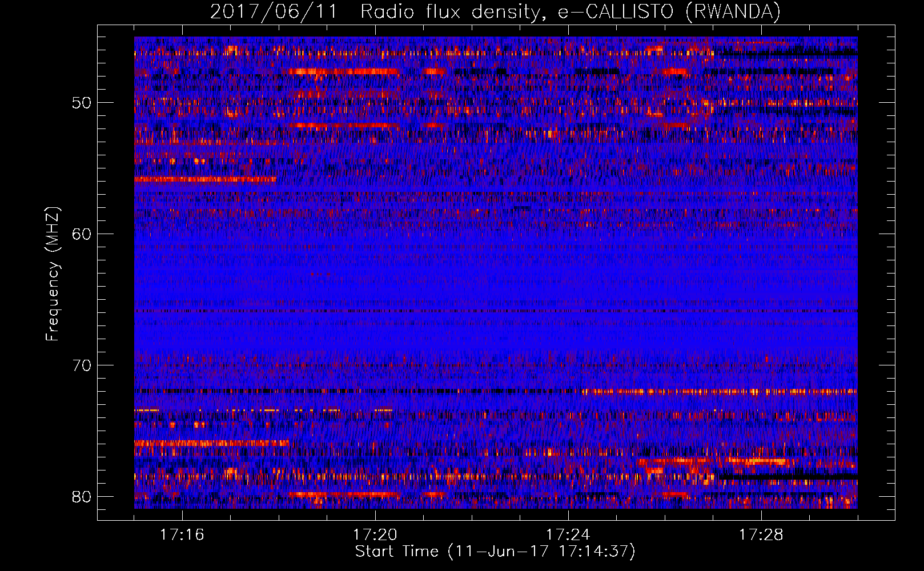Click the 50 MHz tick label on left

(x=82, y=103)
